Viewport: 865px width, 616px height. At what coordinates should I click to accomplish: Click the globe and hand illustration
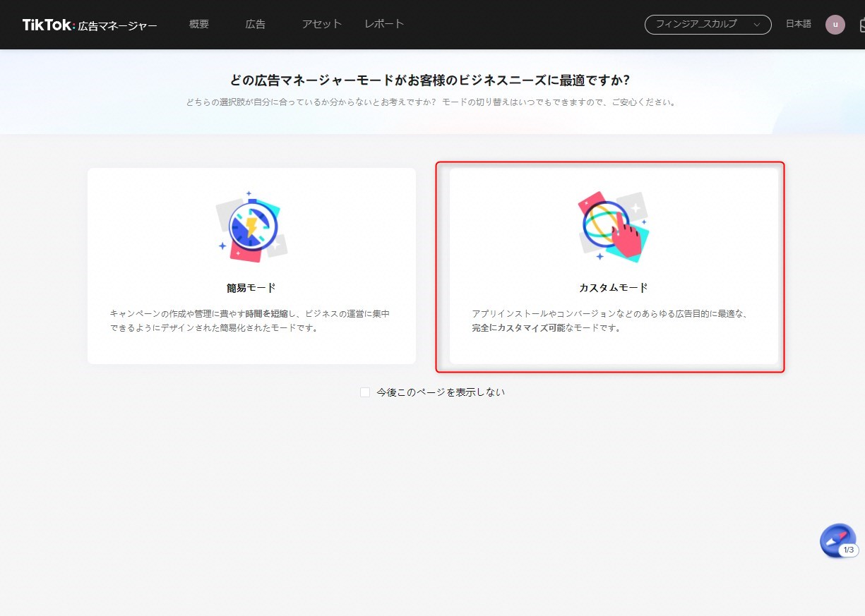pos(613,227)
